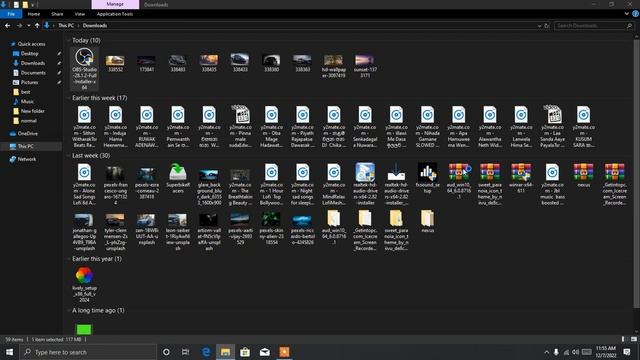Select the hd-wallpaper image thumbnail

click(333, 66)
